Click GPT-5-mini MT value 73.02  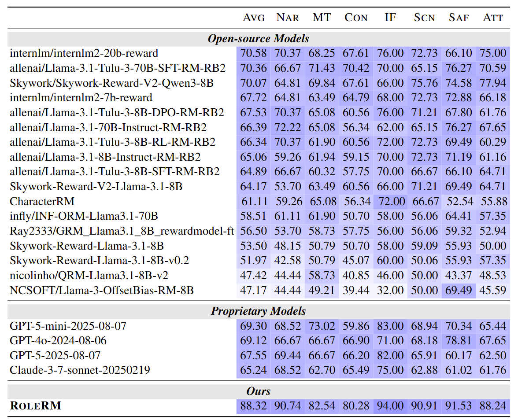click(x=322, y=326)
